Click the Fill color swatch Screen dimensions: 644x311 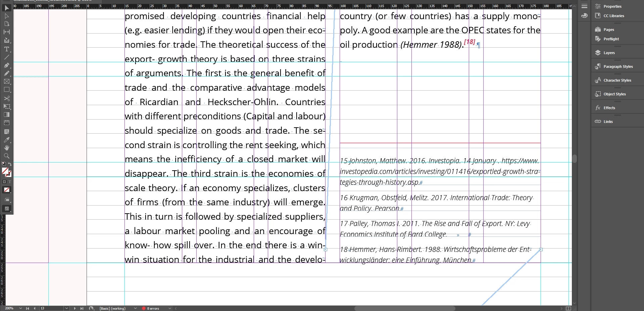[x=5, y=171]
